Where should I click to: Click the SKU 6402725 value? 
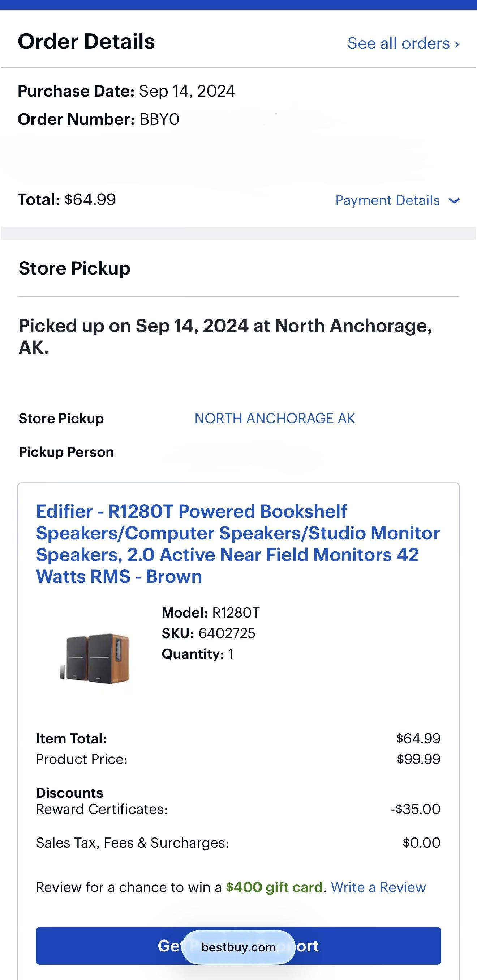pyautogui.click(x=226, y=633)
